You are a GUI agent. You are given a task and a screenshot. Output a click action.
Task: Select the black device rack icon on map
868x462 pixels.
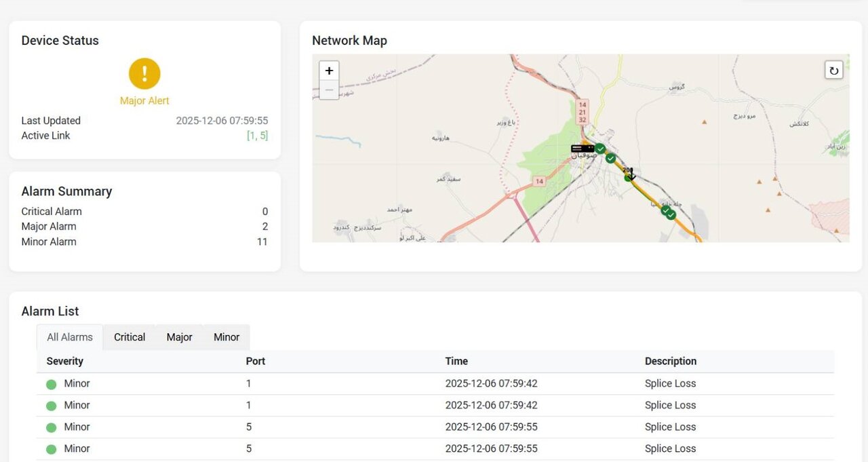tap(582, 148)
